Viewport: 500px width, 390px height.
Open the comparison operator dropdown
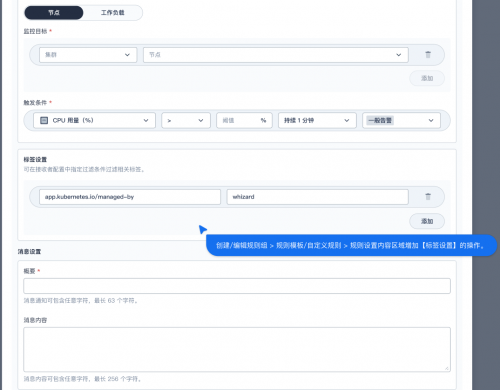coord(186,120)
